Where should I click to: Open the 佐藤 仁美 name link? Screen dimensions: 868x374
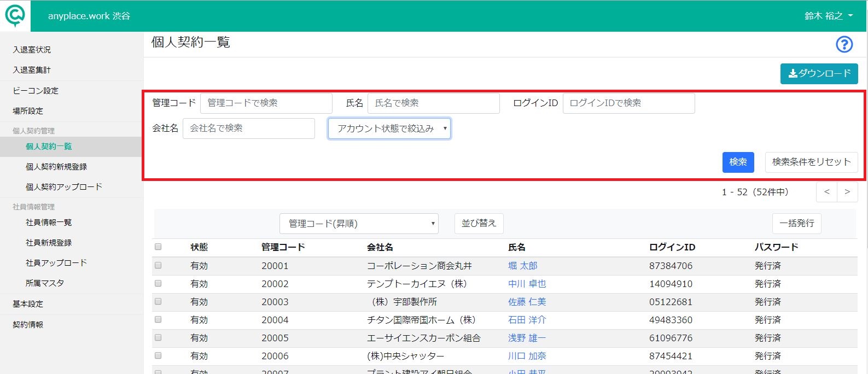click(527, 302)
